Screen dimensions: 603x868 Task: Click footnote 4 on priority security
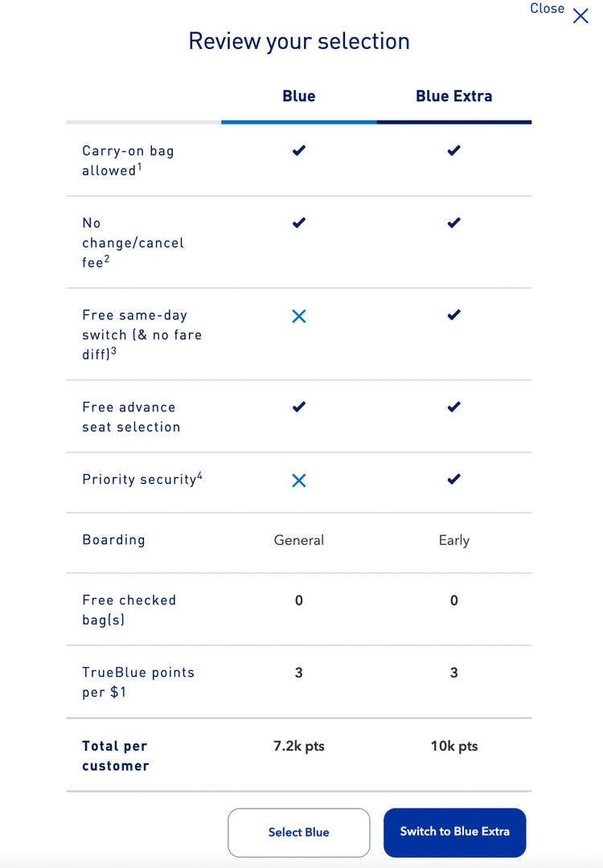point(198,475)
